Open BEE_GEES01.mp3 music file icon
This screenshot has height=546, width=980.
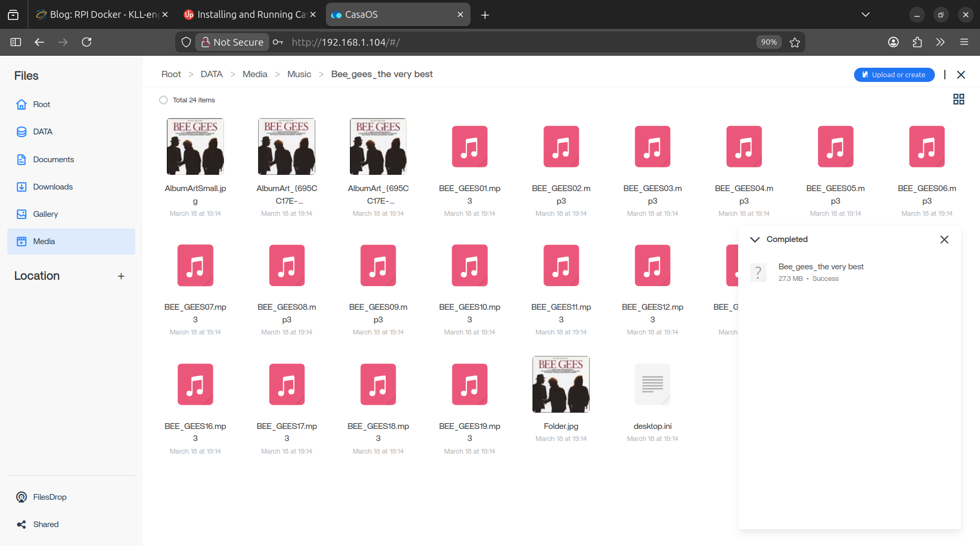coord(470,146)
